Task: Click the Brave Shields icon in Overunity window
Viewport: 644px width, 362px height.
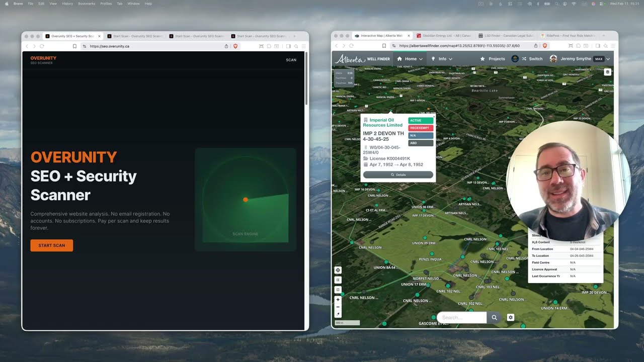Action: click(235, 46)
